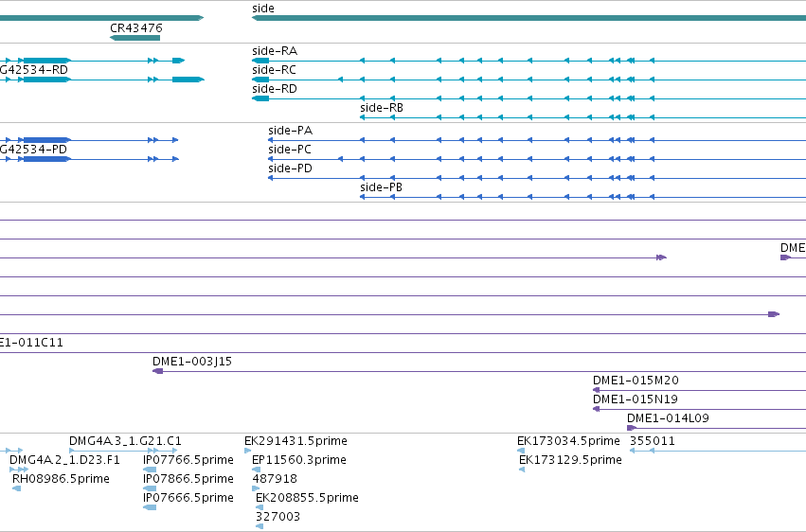Click the G42534-PD protein label
The image size is (806, 532).
point(33,150)
